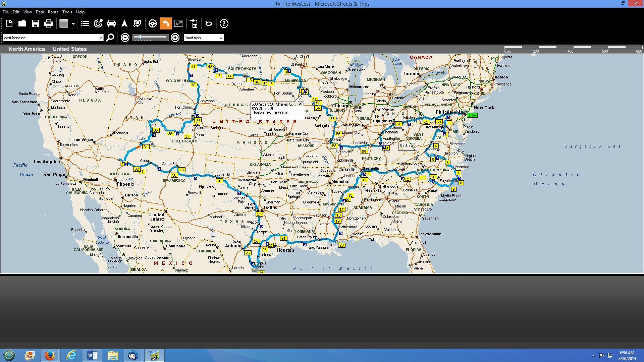
Task: Click route stop marker 56 near Bloomington
Action: click(338, 134)
